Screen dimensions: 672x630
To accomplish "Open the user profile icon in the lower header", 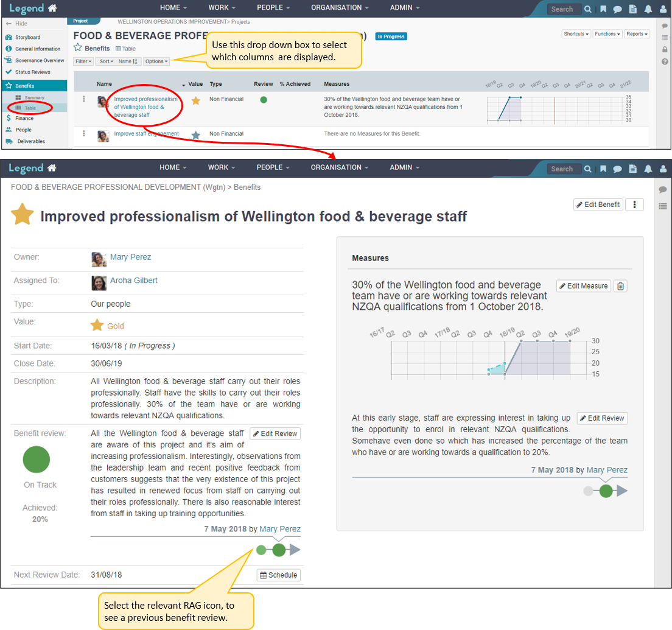I will point(663,169).
